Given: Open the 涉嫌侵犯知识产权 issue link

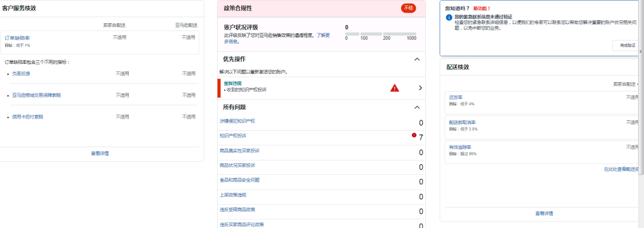Looking at the screenshot, I should [x=237, y=121].
